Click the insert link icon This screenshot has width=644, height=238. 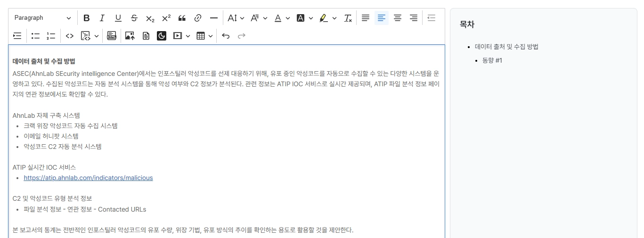(198, 18)
